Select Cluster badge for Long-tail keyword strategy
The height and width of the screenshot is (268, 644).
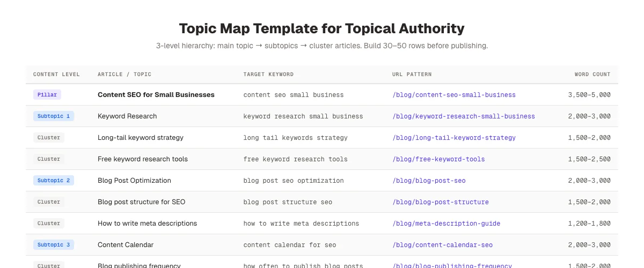(x=49, y=138)
